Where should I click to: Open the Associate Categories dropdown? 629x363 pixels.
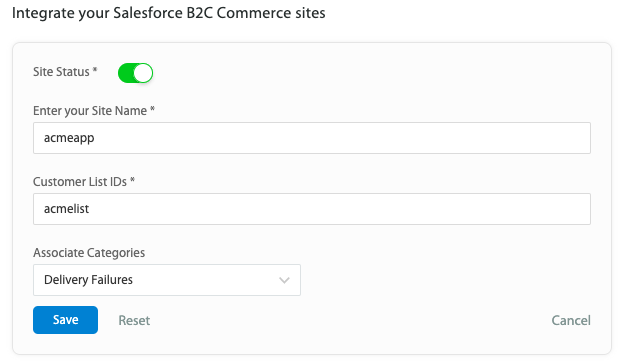167,280
